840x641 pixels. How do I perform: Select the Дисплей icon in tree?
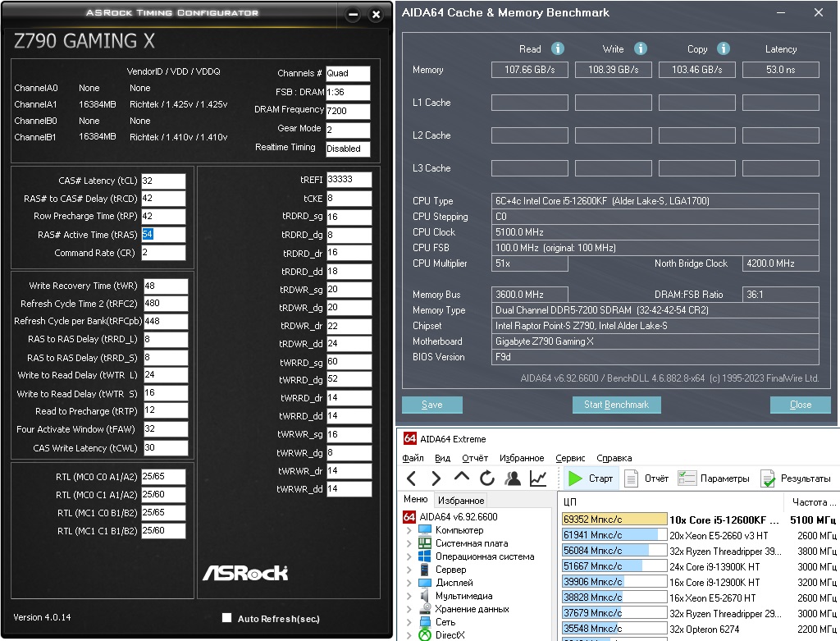(x=425, y=583)
